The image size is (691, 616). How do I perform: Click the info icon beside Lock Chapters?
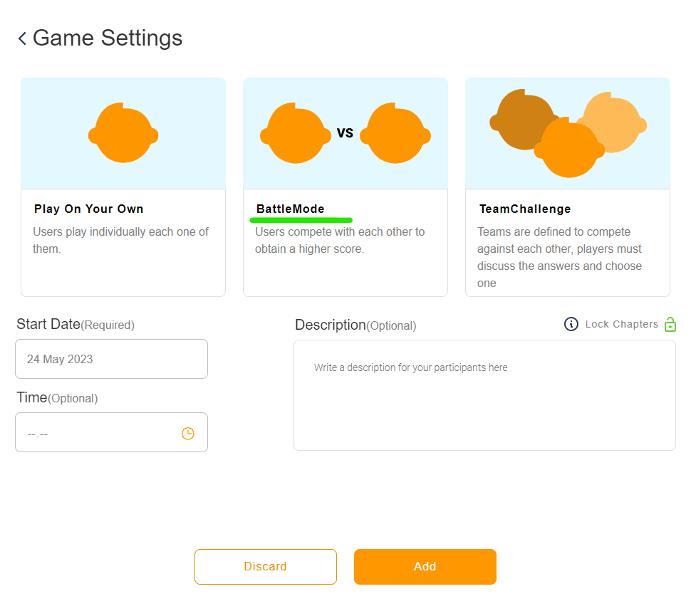[571, 324]
